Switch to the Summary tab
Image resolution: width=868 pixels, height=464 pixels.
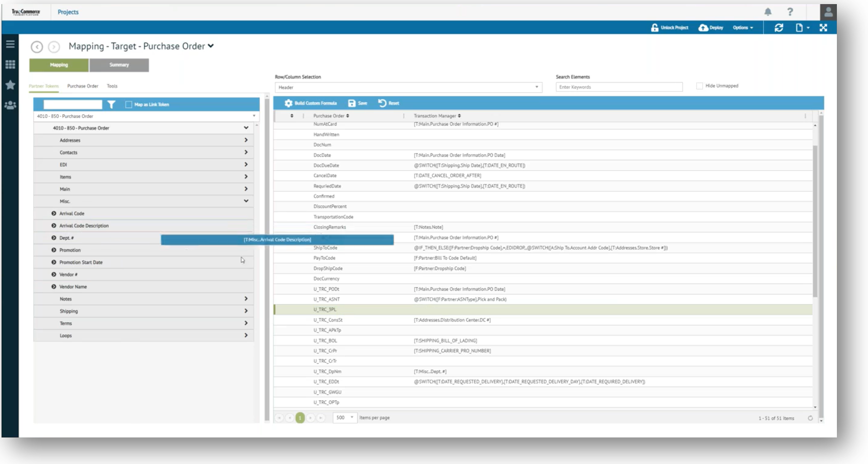[x=119, y=65]
